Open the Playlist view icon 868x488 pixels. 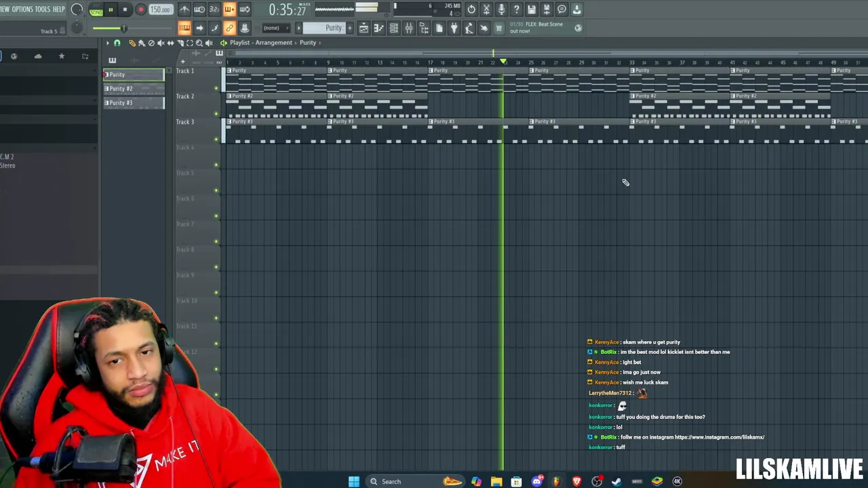363,28
